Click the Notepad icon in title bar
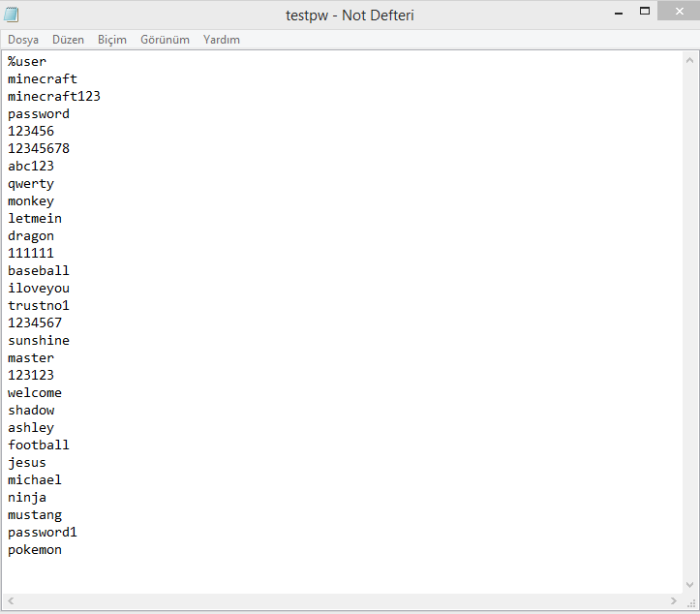 pyautogui.click(x=12, y=15)
